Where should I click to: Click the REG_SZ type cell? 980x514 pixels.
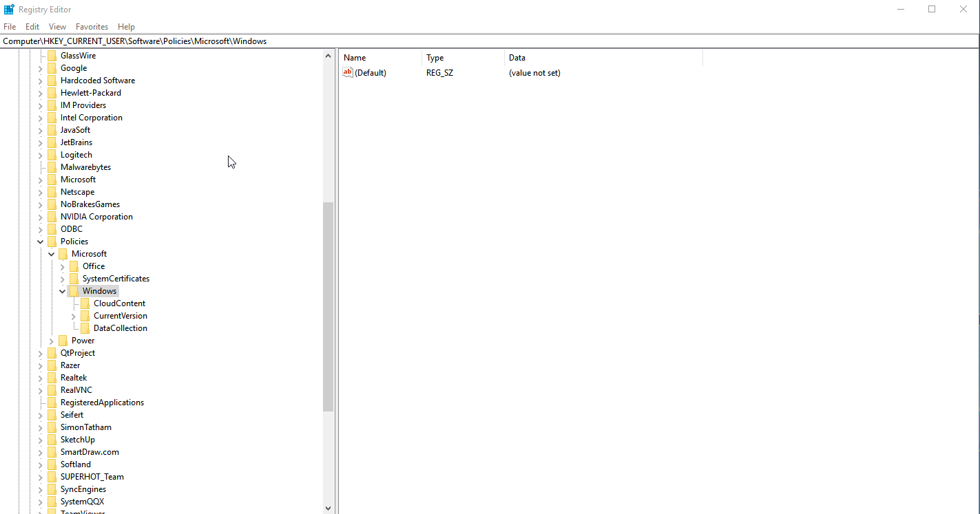[x=439, y=73]
